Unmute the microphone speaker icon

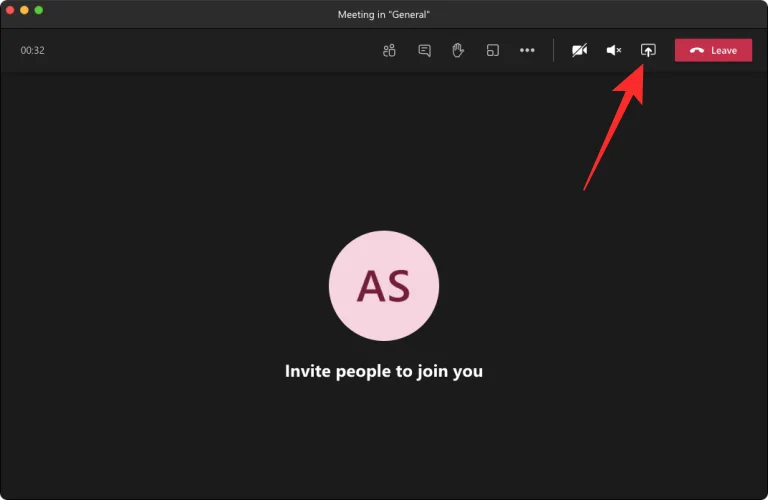pos(614,50)
